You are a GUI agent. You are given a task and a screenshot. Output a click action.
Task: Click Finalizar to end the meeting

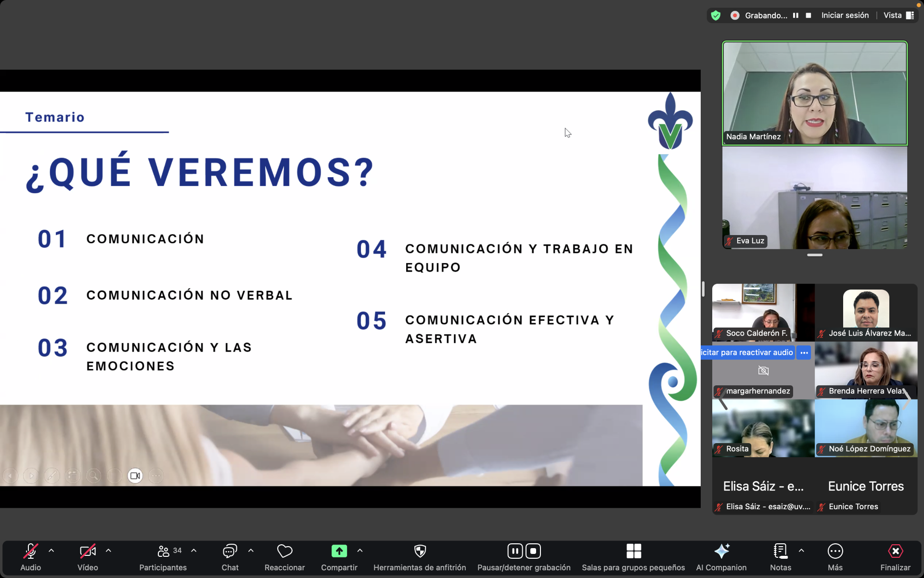(x=896, y=556)
